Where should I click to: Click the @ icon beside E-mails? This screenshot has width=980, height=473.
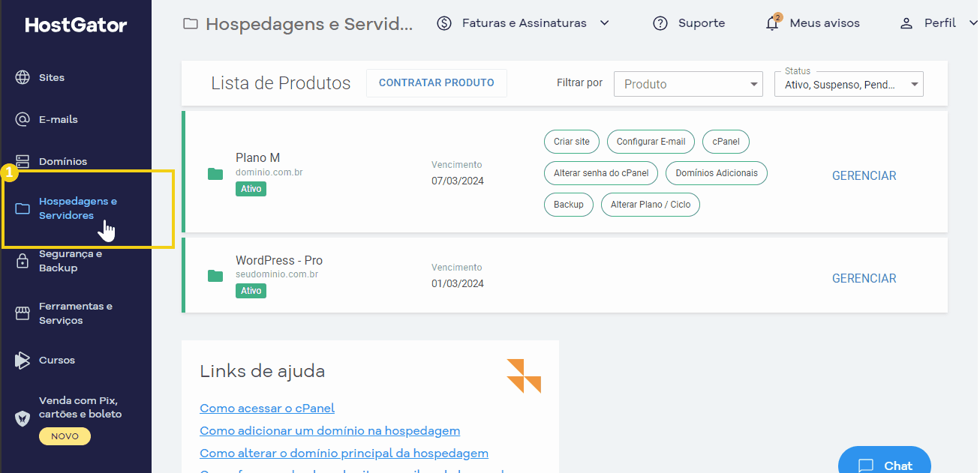(23, 119)
